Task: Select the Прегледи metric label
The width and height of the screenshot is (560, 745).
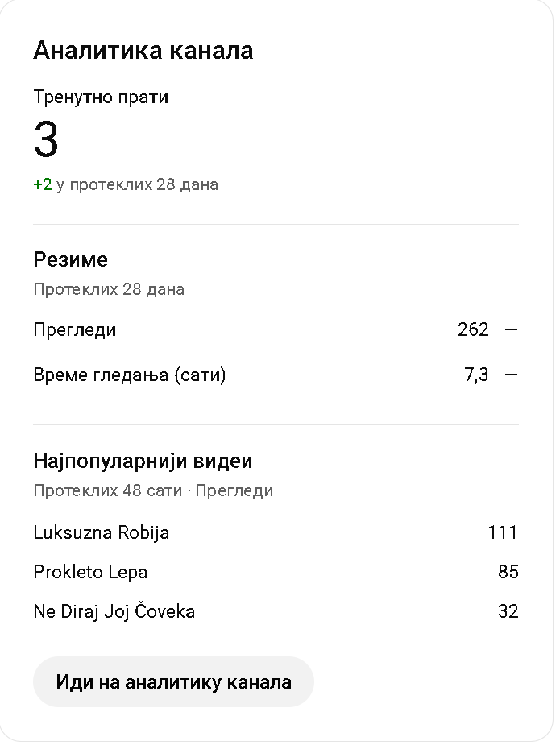Action: pyautogui.click(x=75, y=329)
